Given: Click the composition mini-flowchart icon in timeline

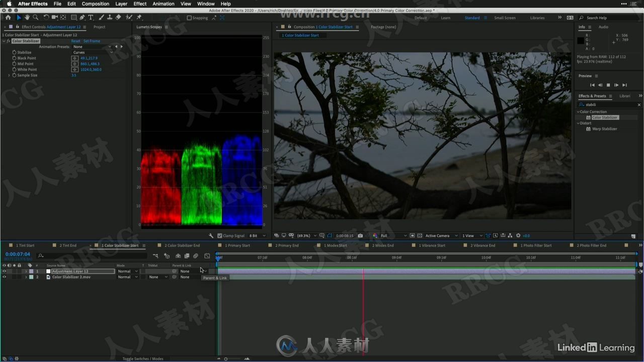Looking at the screenshot, I should [x=156, y=256].
